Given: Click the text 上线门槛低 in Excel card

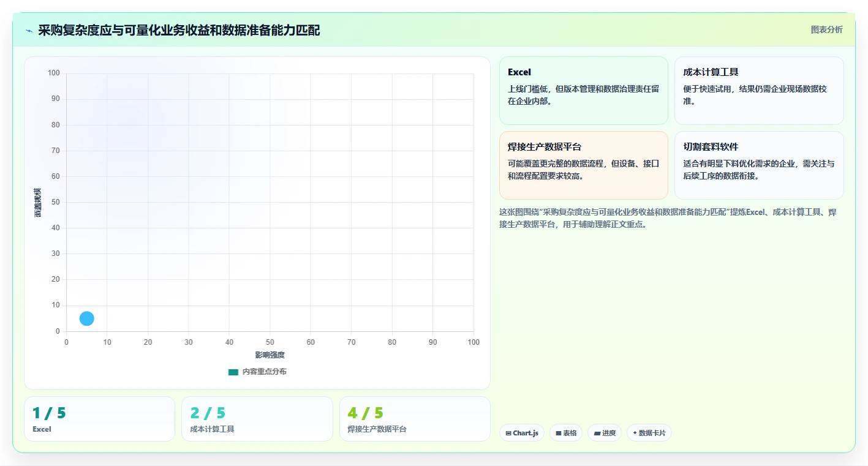Looking at the screenshot, I should [527, 89].
